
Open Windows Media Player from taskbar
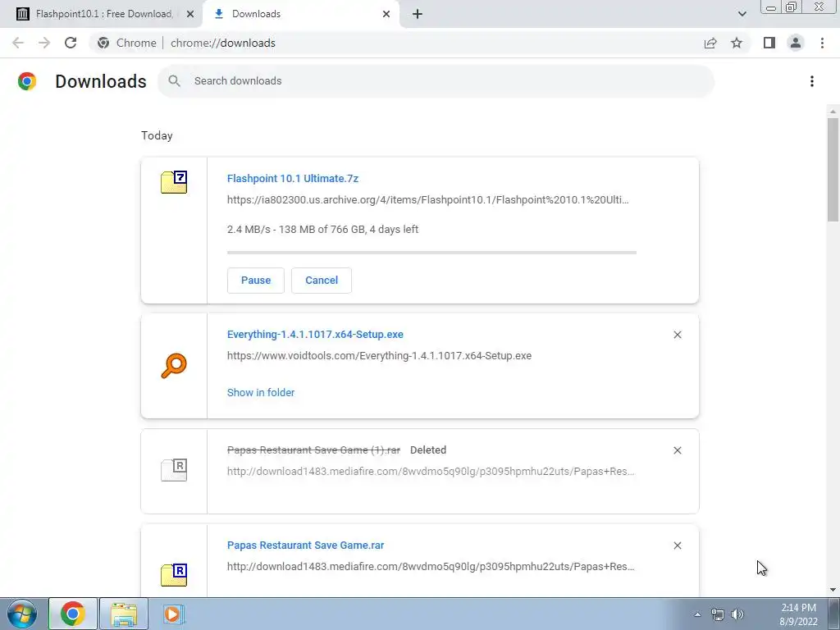click(x=172, y=614)
